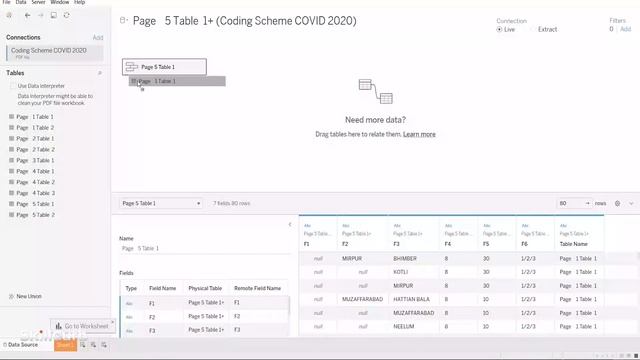
Task: Click the F5 column header
Action: [x=497, y=234]
